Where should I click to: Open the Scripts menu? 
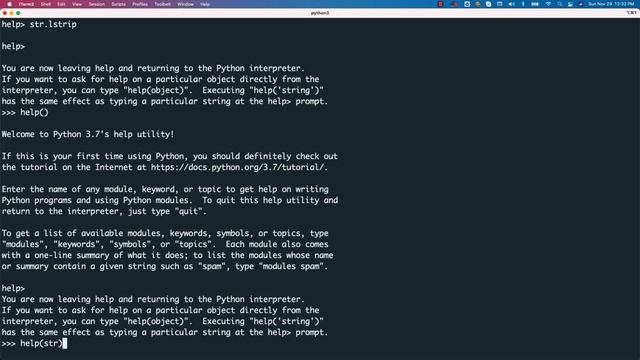(x=118, y=4)
